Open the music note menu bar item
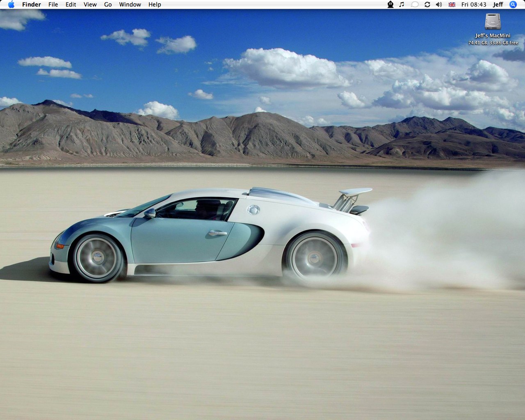 (x=402, y=5)
